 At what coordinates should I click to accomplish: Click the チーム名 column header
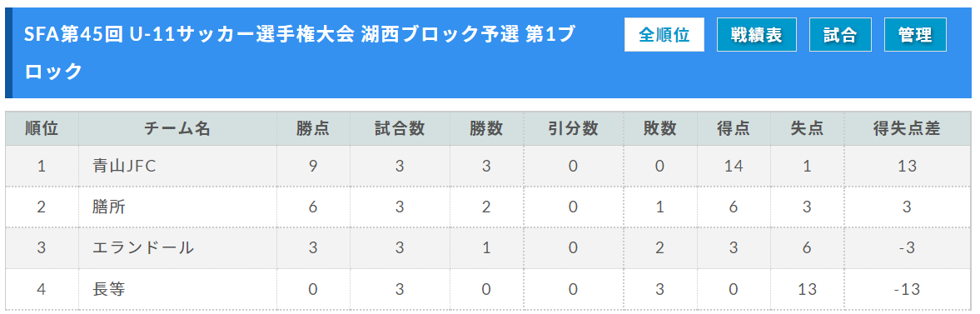177,129
